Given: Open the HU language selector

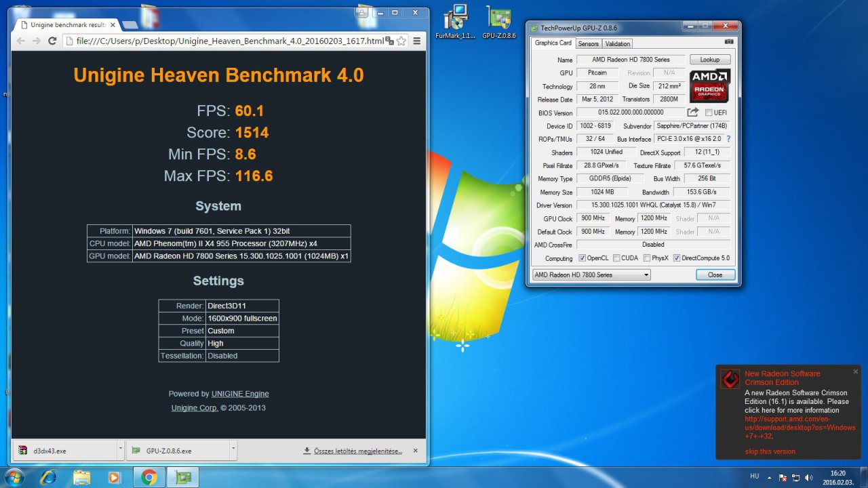Looking at the screenshot, I should click(x=755, y=476).
